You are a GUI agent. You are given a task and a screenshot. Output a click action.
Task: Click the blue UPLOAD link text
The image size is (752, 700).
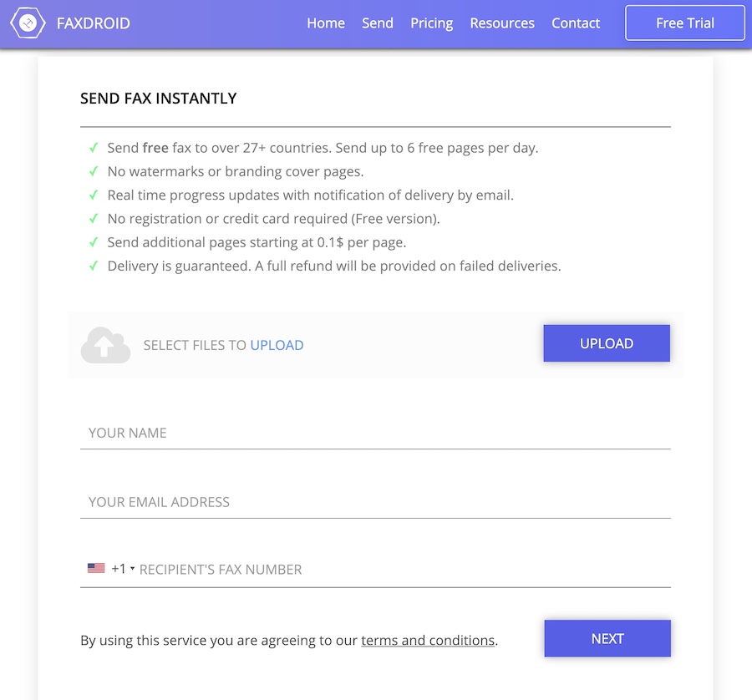277,345
